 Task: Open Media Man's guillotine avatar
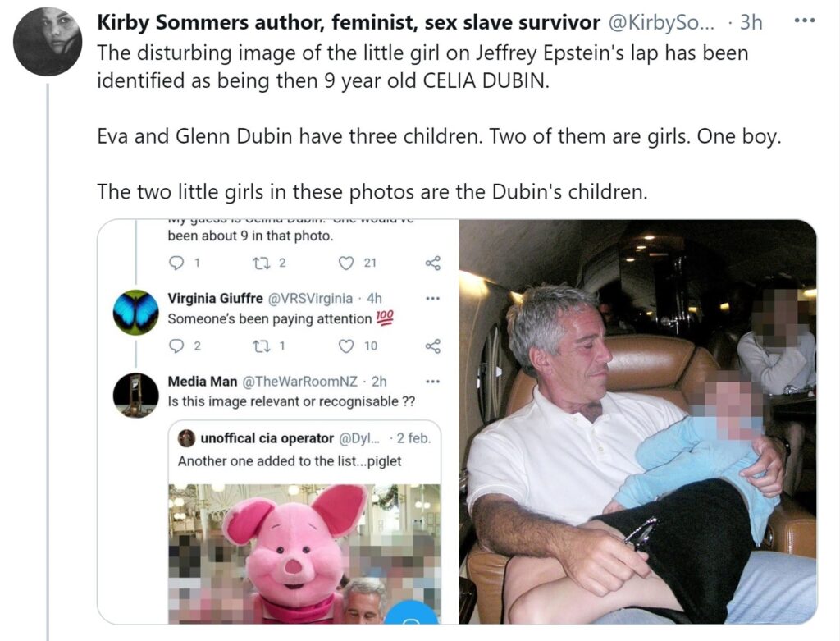pyautogui.click(x=136, y=396)
